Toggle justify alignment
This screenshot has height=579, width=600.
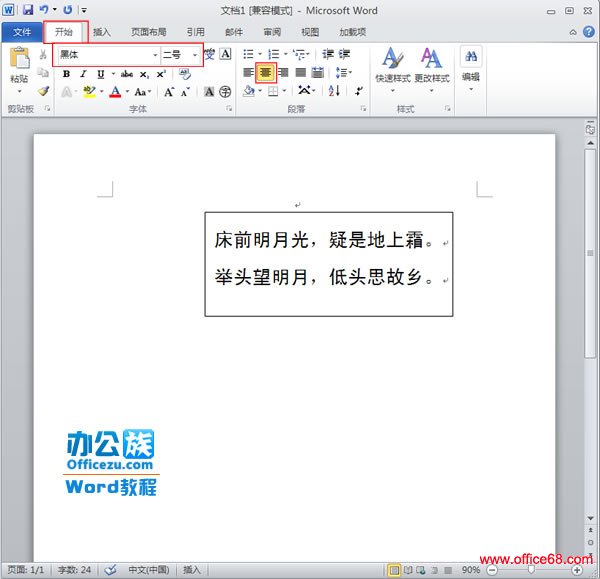301,72
